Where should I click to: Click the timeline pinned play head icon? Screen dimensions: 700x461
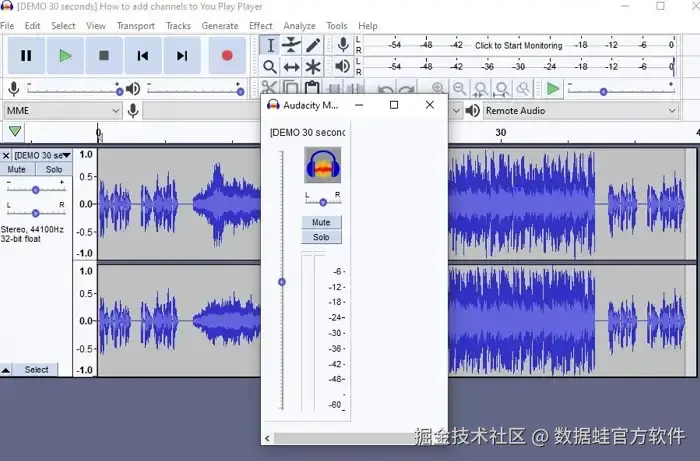(15, 131)
